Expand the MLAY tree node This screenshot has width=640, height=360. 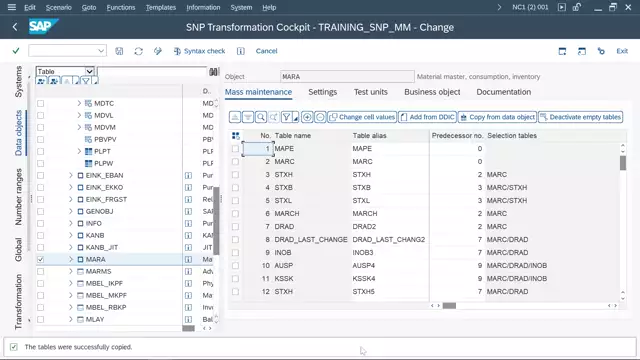[x=71, y=320]
